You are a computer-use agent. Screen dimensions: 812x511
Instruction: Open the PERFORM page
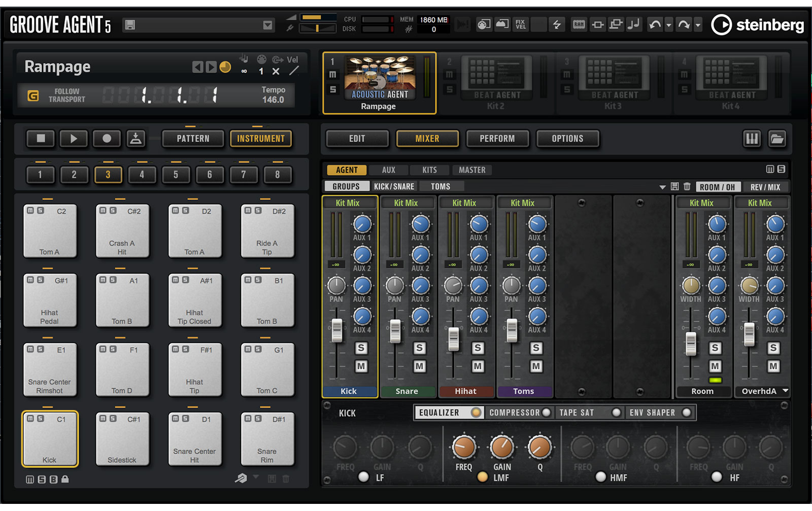coord(497,139)
